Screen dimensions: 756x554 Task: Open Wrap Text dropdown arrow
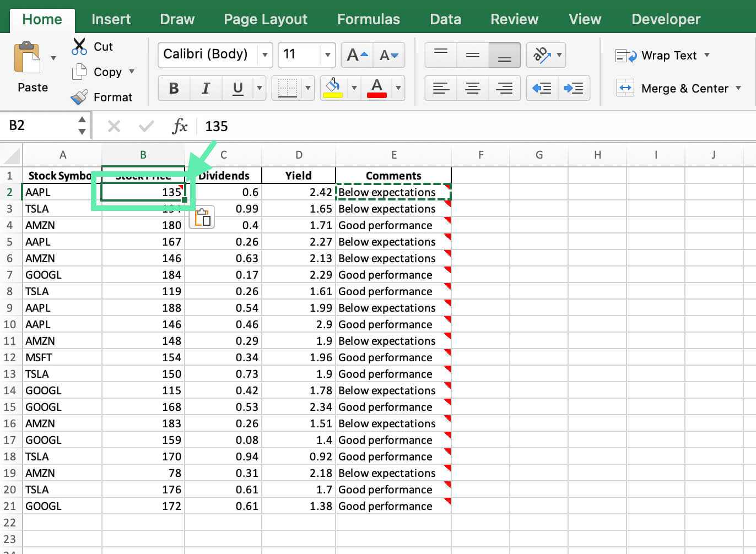[x=707, y=55]
